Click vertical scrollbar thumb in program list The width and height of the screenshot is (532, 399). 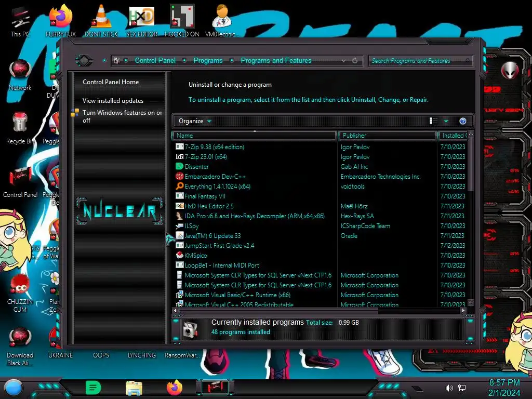(x=471, y=164)
